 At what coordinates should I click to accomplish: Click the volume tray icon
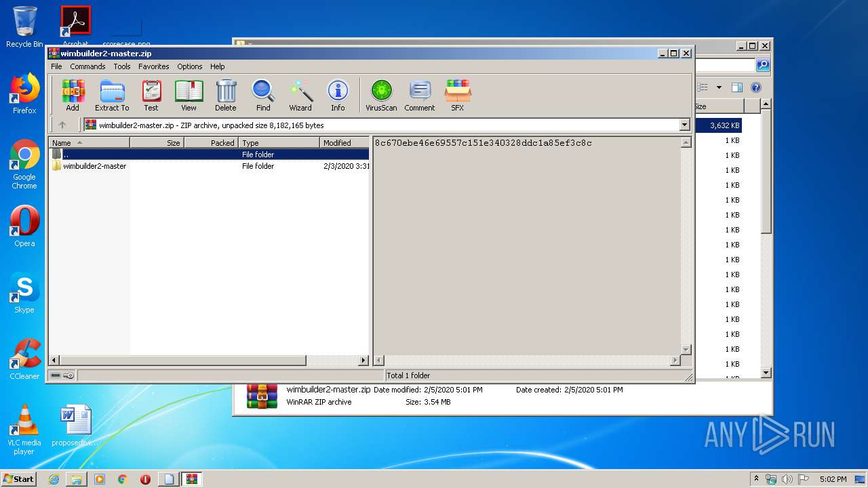coord(787,479)
